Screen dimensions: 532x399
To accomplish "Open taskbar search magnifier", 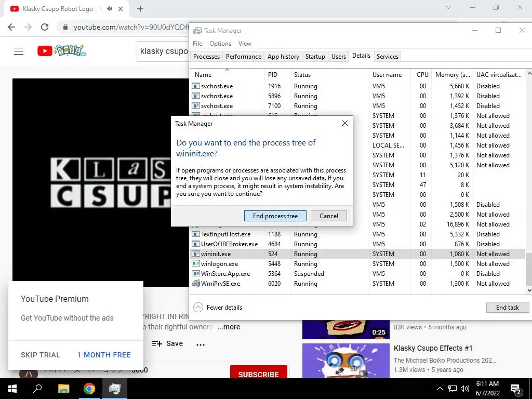I will (x=37, y=389).
